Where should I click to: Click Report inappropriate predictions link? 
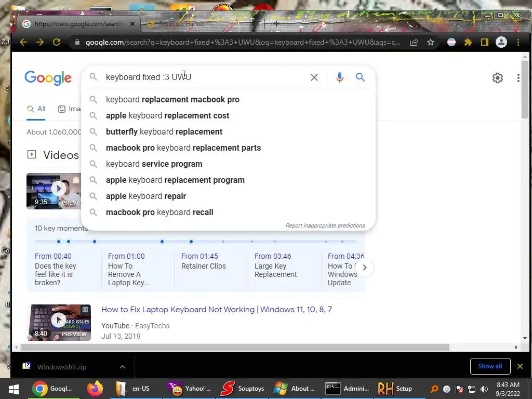tap(325, 225)
